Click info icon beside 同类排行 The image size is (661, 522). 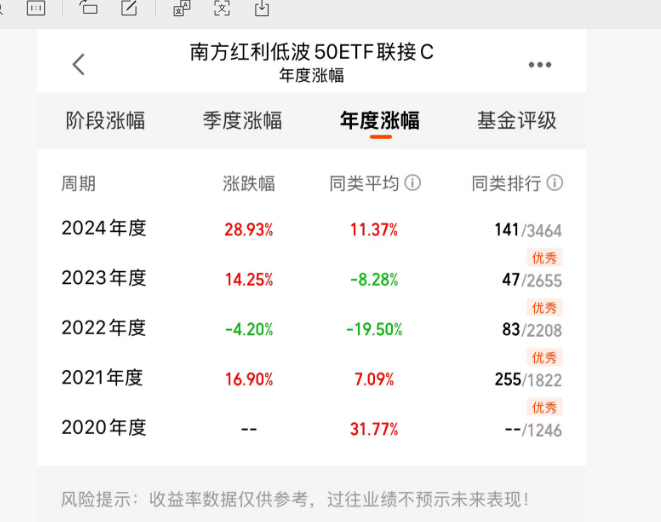point(554,183)
